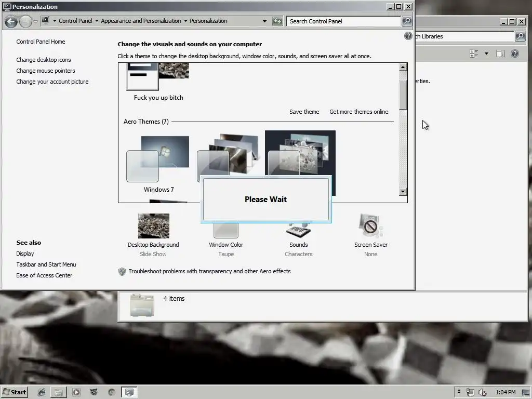Open Taskbar and Start Menu link
532x399 pixels.
46,264
